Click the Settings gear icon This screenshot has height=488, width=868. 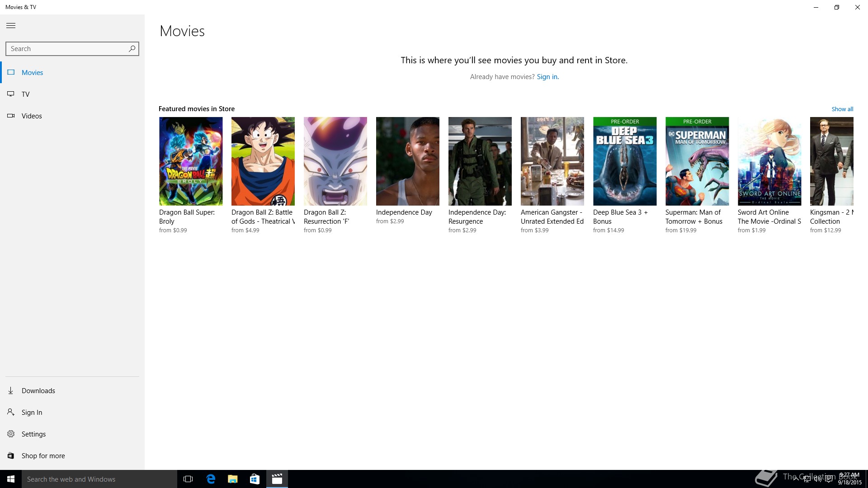click(x=11, y=434)
